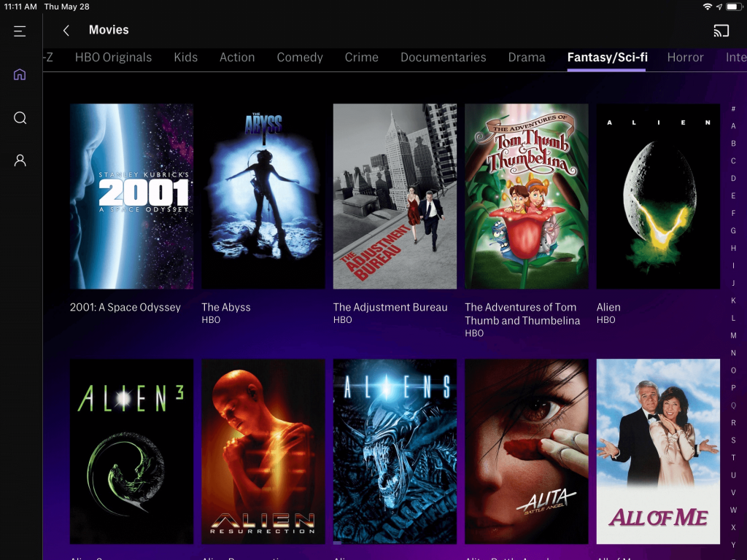Jump to letter E in index
747x560 pixels.
(733, 195)
